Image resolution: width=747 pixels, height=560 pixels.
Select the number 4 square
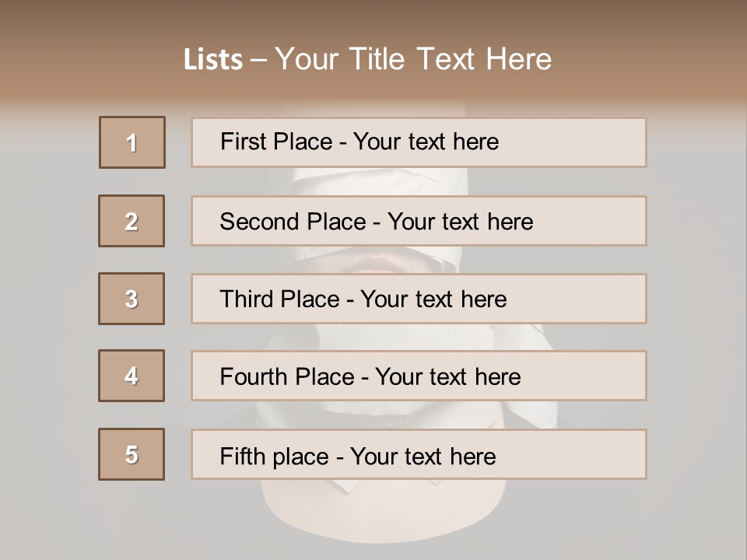[x=132, y=376]
